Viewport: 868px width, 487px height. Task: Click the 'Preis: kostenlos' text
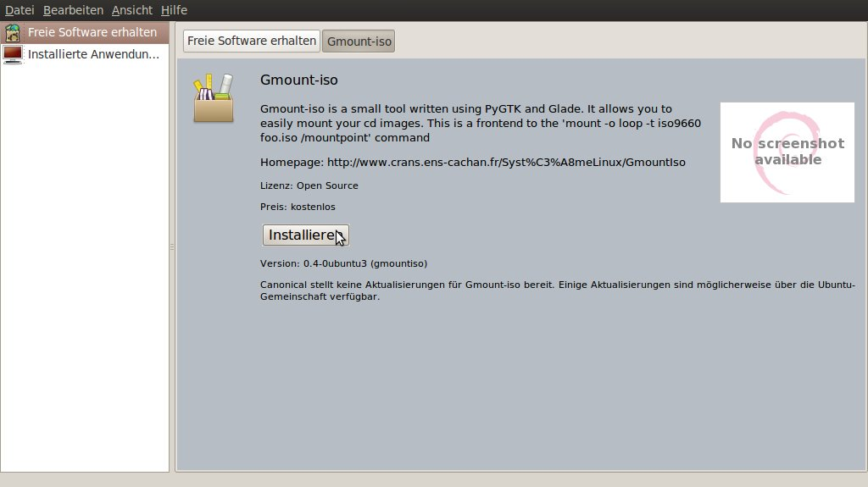coord(298,207)
